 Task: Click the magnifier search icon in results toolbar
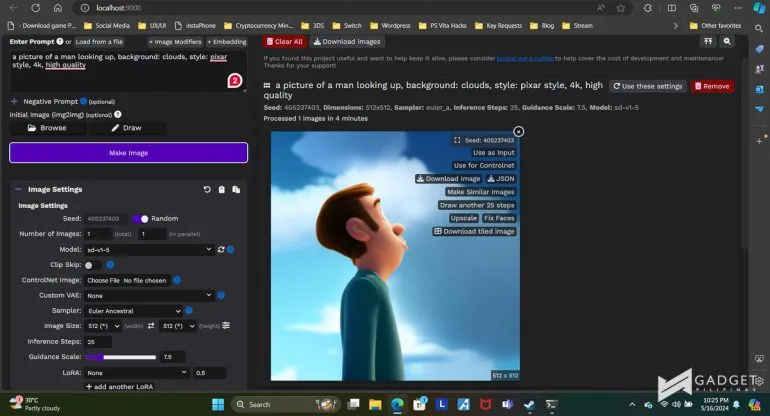point(727,42)
